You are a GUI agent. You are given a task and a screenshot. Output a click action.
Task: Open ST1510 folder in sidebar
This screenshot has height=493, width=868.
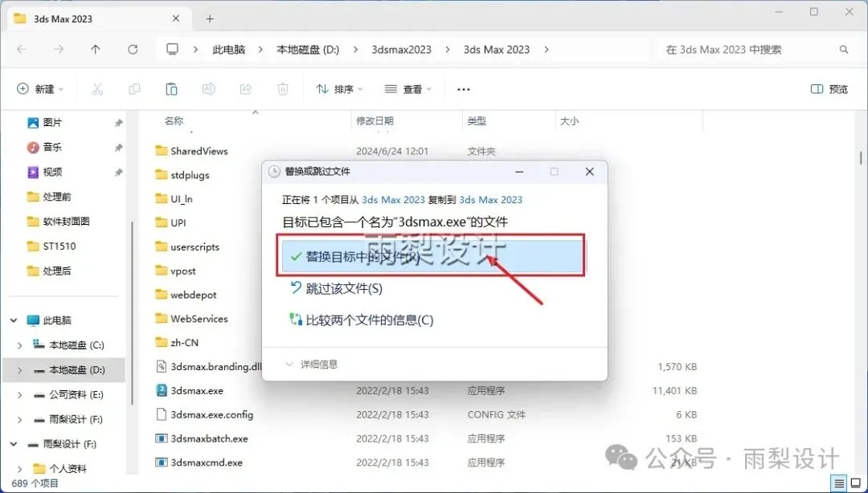click(51, 246)
